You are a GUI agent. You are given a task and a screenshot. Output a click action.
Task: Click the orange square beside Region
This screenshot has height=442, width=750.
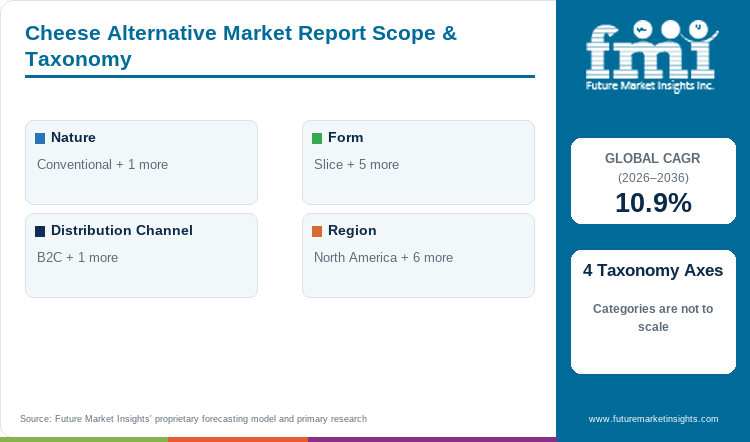coord(317,232)
